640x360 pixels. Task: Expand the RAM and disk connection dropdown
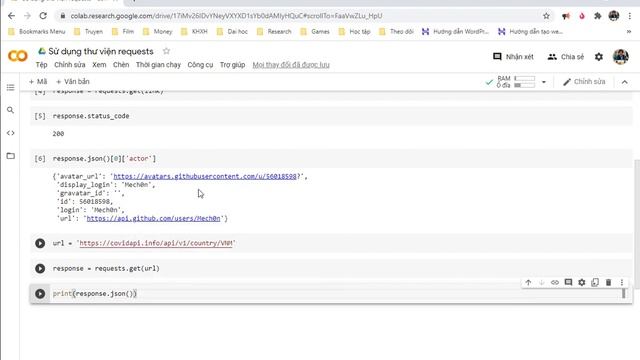pos(544,82)
